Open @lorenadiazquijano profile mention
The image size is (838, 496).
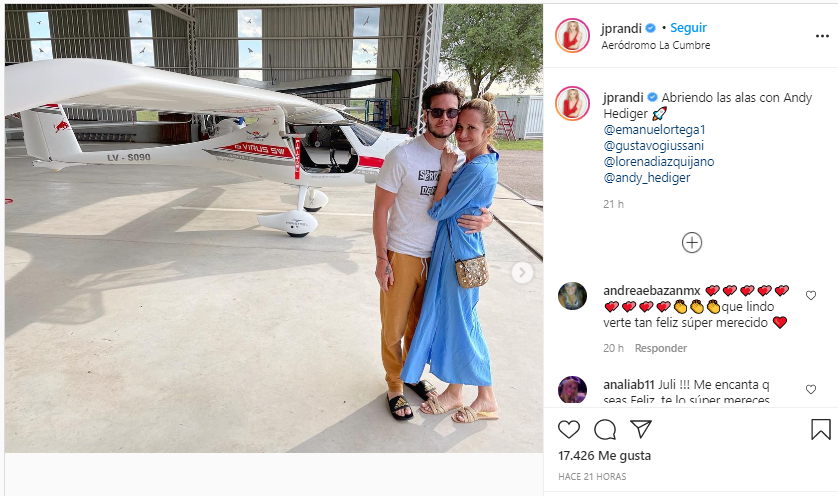coord(658,162)
